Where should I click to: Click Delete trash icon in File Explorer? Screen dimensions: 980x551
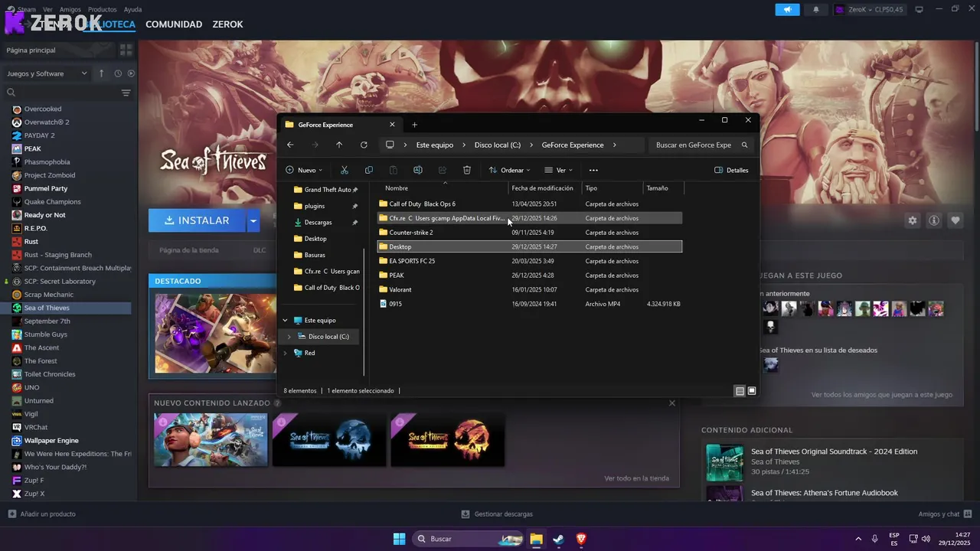pyautogui.click(x=467, y=170)
